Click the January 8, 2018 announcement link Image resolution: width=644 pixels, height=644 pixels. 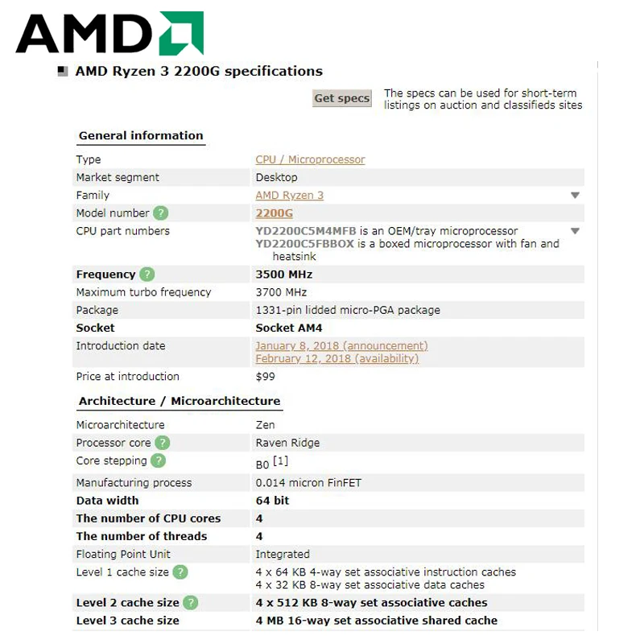[341, 346]
